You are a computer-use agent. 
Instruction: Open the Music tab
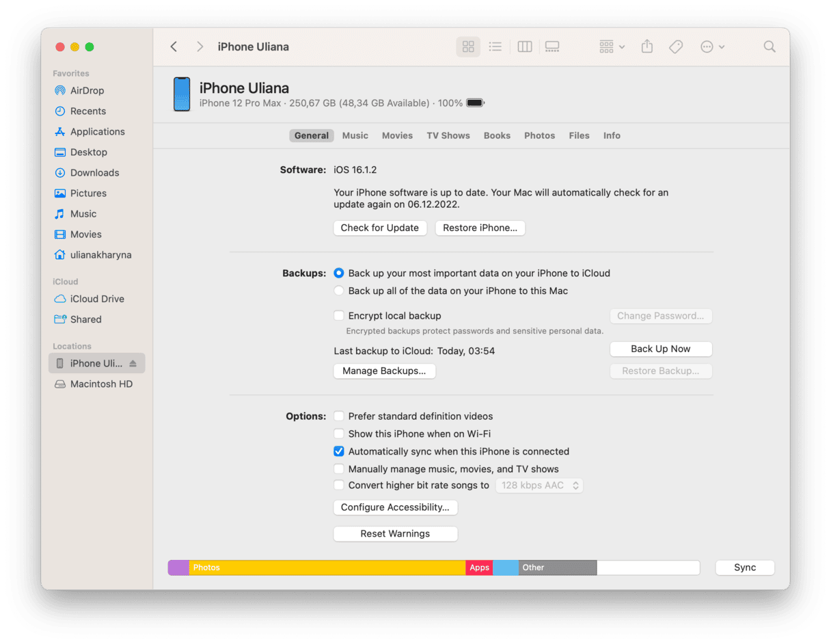(x=355, y=135)
